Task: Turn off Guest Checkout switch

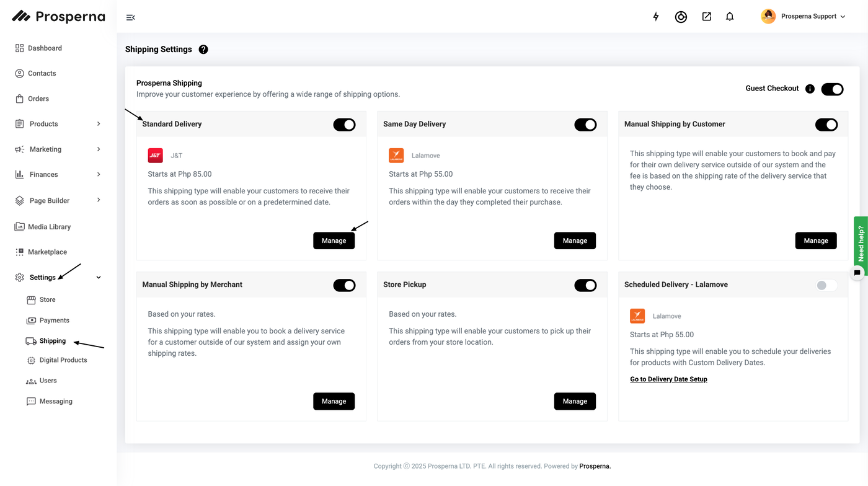Action: click(832, 89)
